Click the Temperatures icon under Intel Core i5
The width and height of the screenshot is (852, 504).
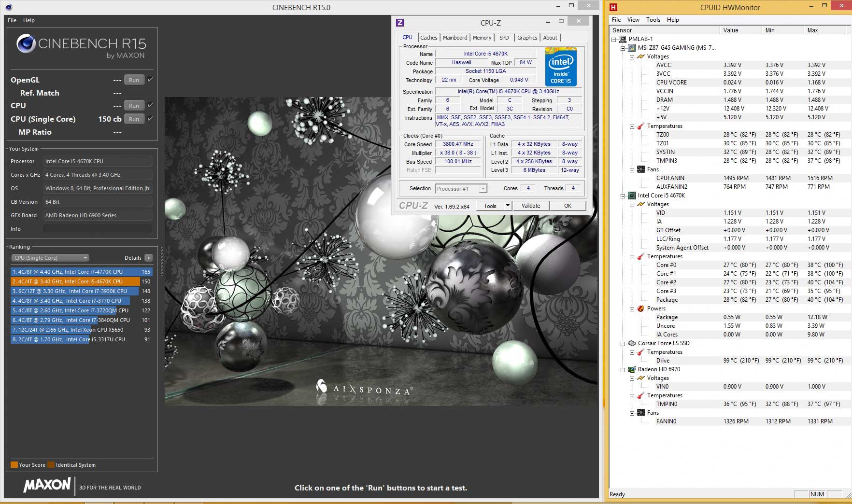coord(641,256)
